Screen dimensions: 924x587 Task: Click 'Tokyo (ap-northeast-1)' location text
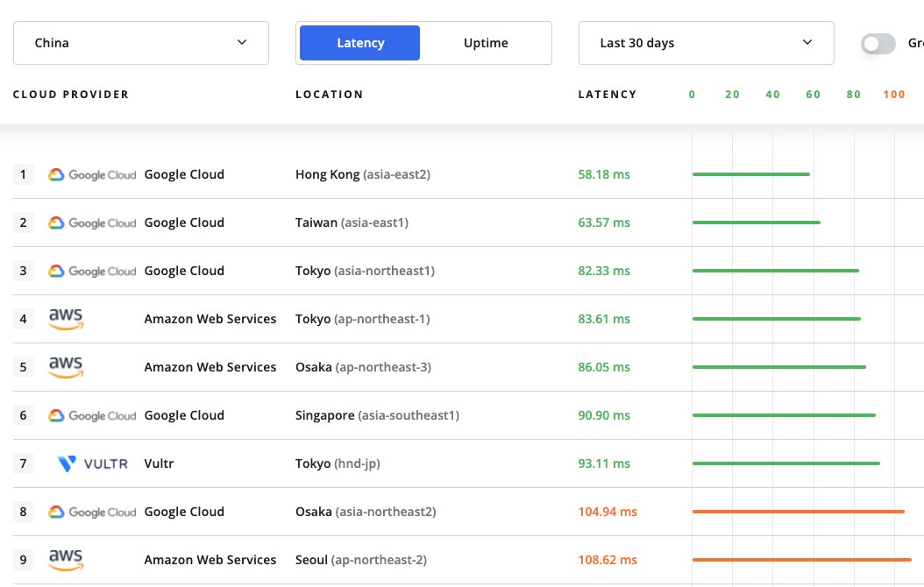362,319
